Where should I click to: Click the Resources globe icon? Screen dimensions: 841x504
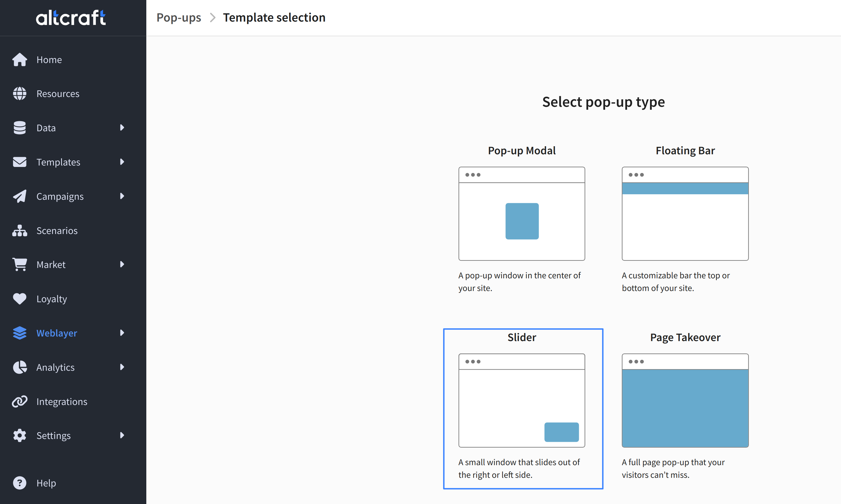(20, 94)
